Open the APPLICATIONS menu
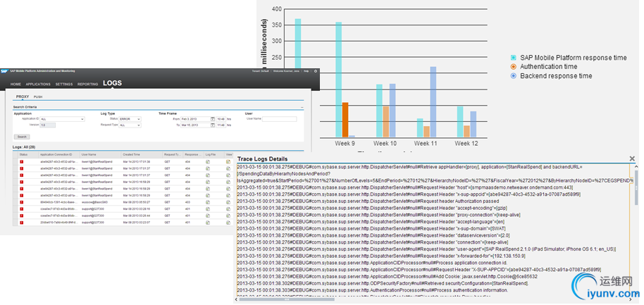The image size is (644, 305). point(38,84)
